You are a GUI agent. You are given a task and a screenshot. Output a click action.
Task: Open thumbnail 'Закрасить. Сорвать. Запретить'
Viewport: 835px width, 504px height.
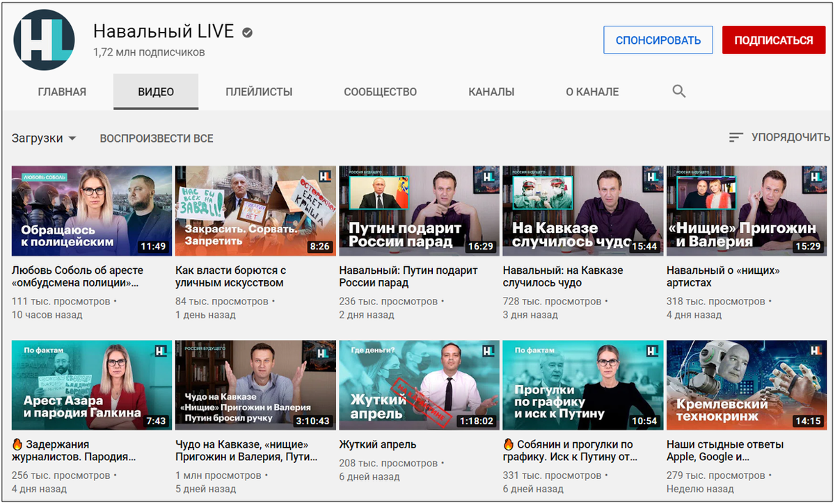click(x=255, y=211)
